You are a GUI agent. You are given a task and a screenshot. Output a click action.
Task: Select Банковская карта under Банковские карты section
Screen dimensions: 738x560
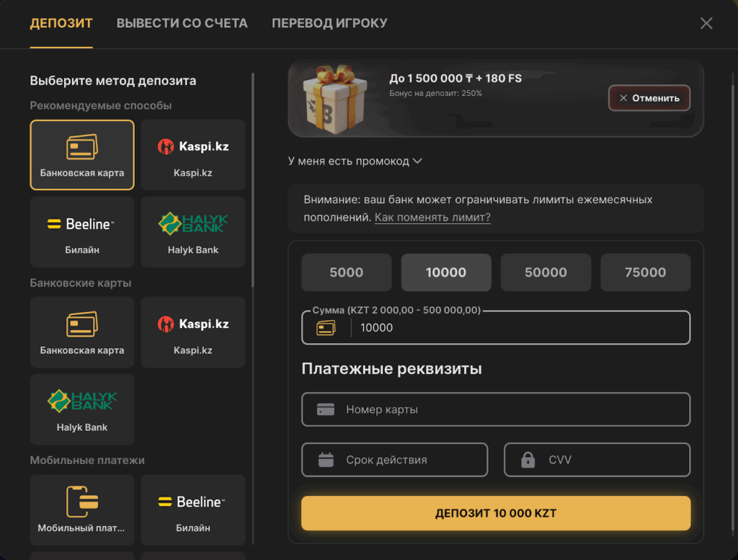coord(81,332)
